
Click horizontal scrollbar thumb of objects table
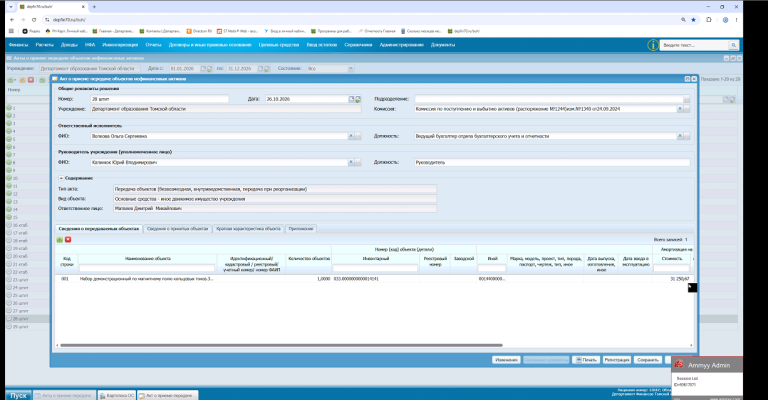(281, 345)
